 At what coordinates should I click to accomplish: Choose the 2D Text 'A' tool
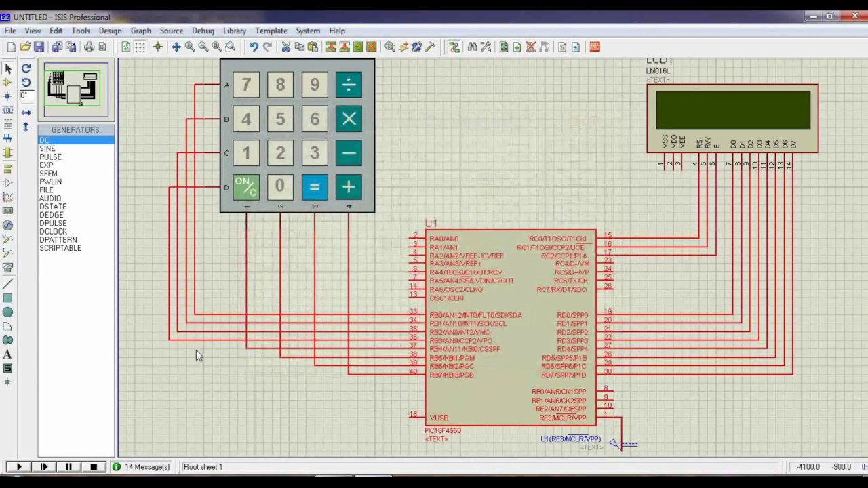8,354
